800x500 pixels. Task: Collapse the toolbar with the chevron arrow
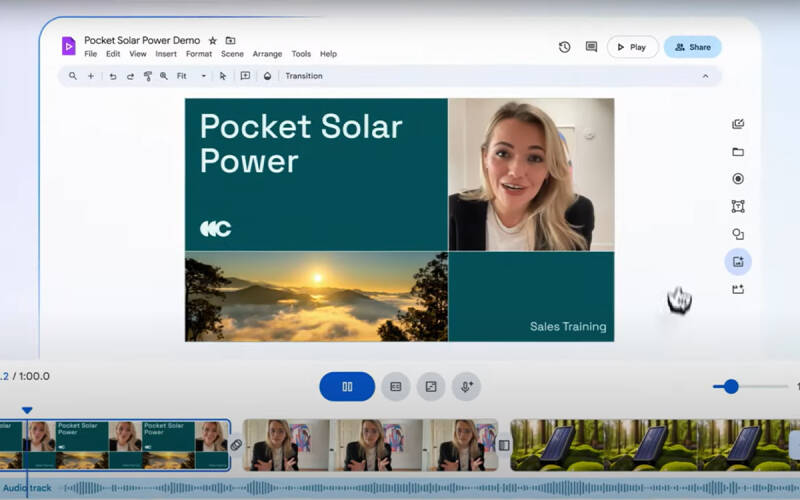tap(705, 76)
